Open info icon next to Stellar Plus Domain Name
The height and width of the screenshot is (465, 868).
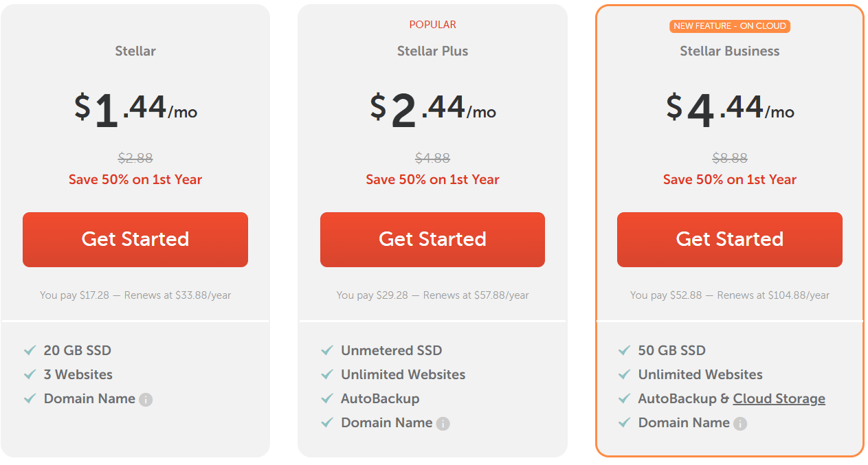(x=443, y=424)
